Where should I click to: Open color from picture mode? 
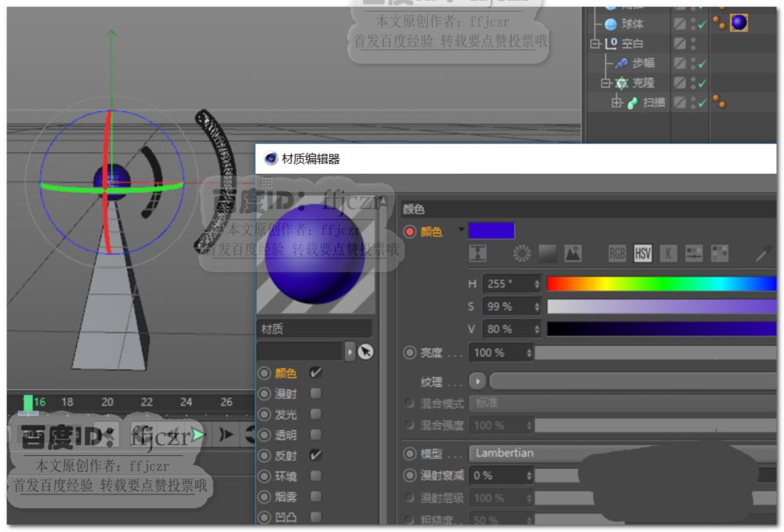[x=572, y=253]
